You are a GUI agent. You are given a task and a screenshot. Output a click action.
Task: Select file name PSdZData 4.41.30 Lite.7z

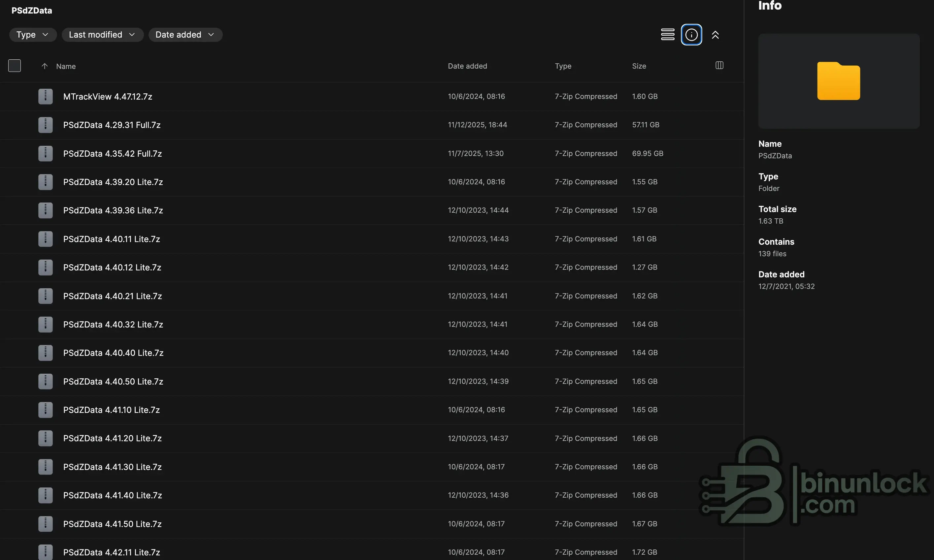coord(112,467)
